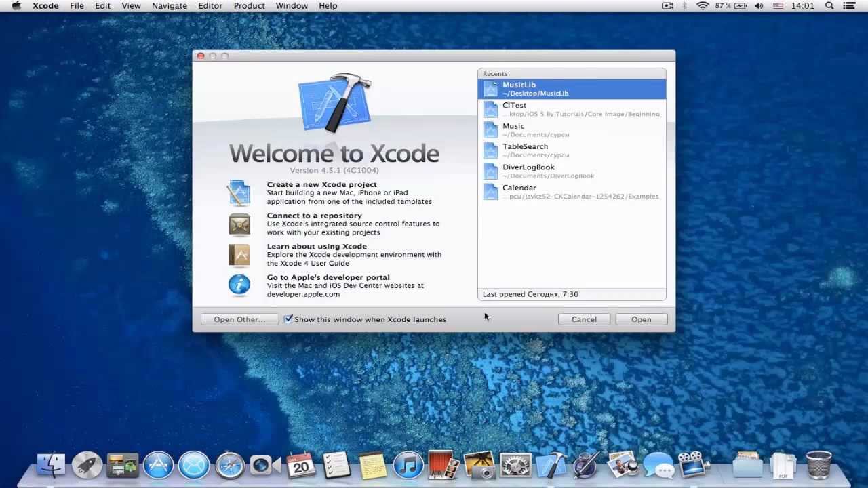Select the Music project in Recents

pyautogui.click(x=572, y=130)
